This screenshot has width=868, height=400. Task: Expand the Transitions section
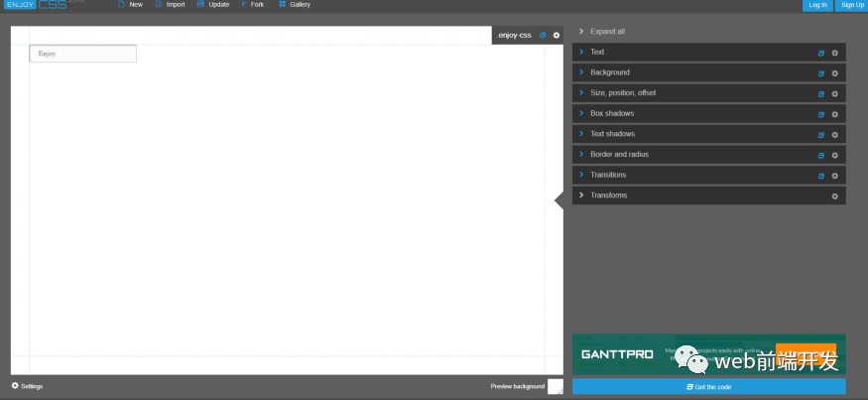pos(708,175)
